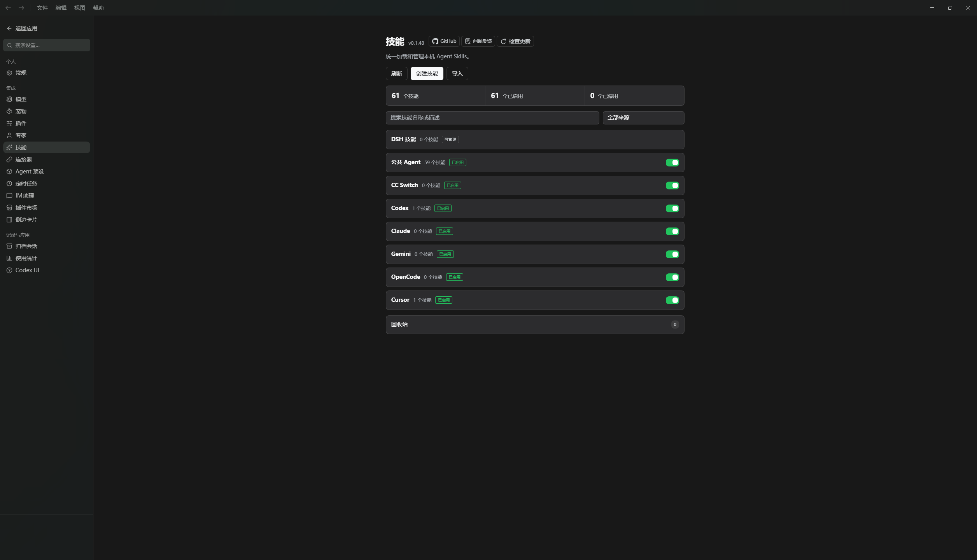Open the Experts person icon
This screenshot has width=977, height=560.
pyautogui.click(x=9, y=135)
